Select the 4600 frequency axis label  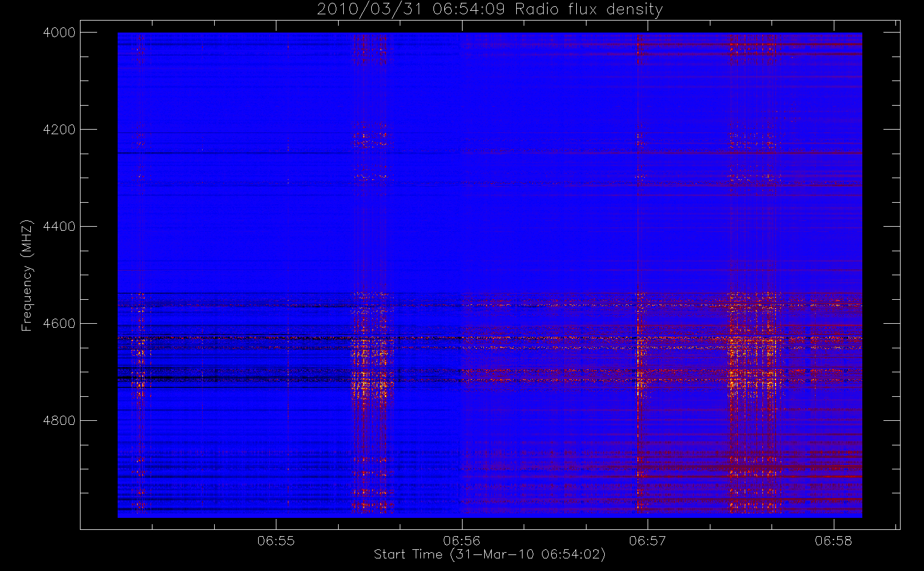pos(59,324)
